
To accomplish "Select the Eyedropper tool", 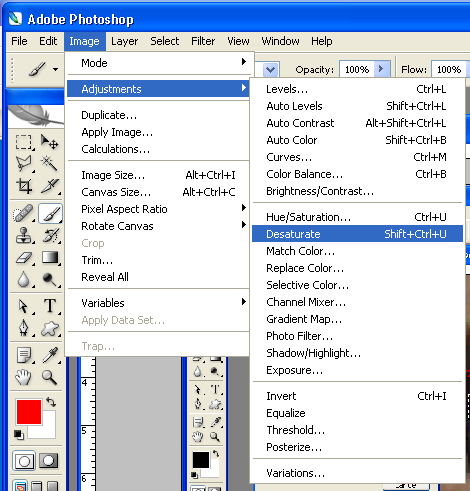I will pyautogui.click(x=50, y=355).
